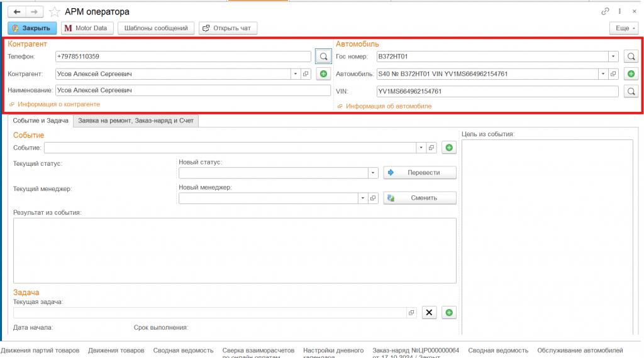Expand the Новый статус dropdown
This screenshot has height=358, width=644.
tap(372, 173)
